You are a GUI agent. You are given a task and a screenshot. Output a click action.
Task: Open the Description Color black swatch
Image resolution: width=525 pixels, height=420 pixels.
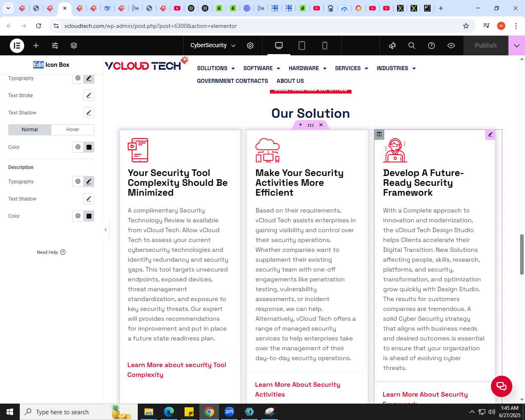pos(89,216)
